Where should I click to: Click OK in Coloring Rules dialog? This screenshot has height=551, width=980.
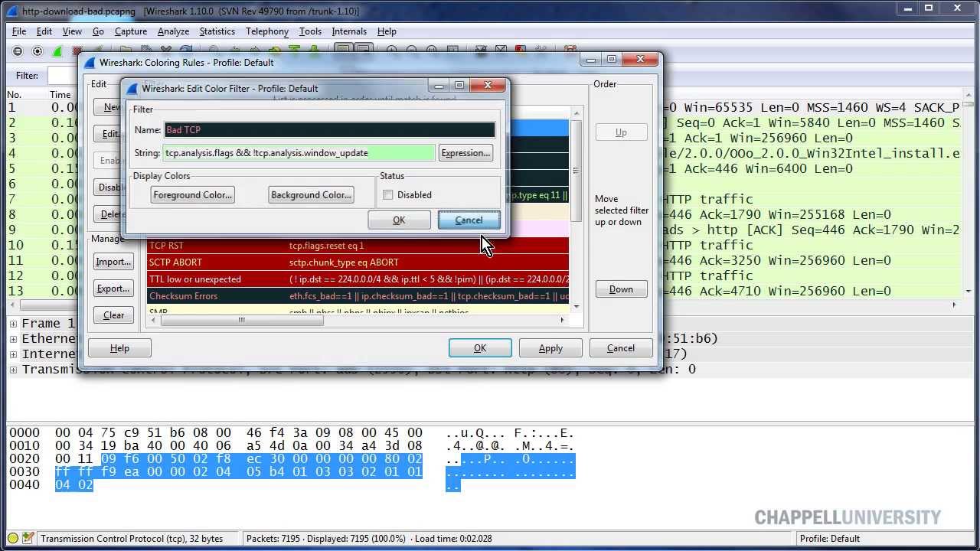(x=480, y=348)
